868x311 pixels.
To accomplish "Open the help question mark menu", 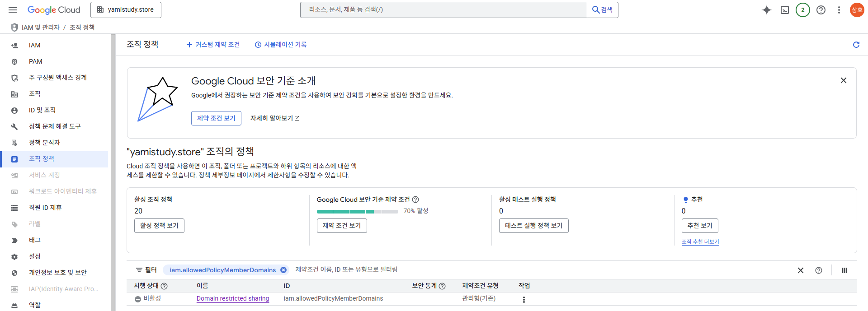I will [821, 9].
